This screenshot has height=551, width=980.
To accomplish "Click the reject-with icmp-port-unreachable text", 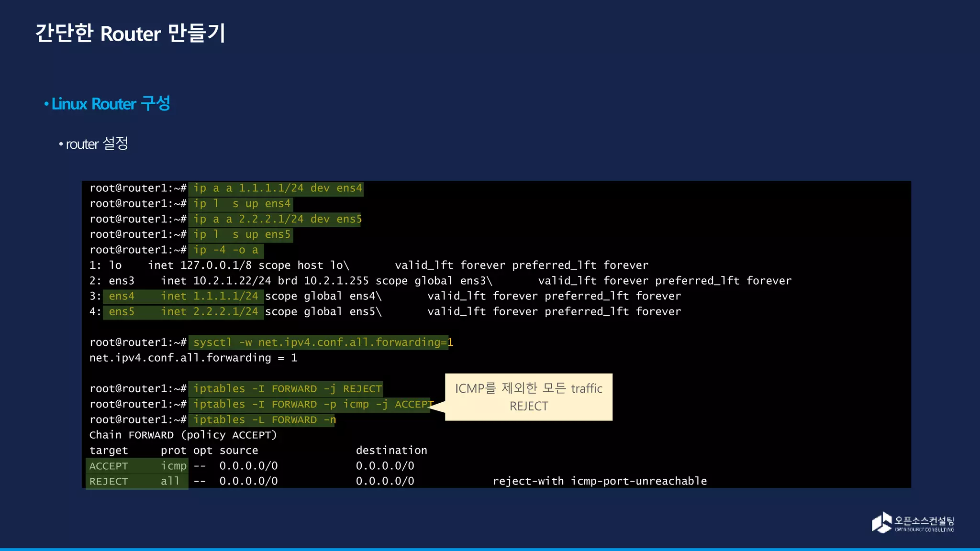I will tap(599, 481).
